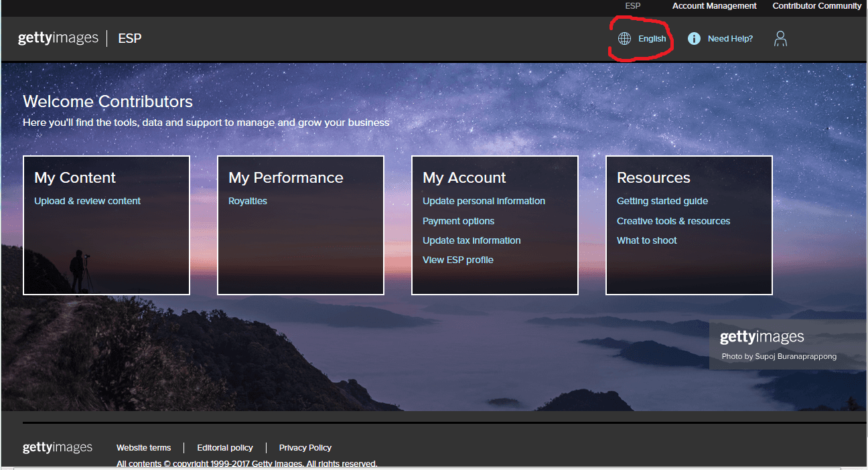Click the Photo by Supoj Buranaprappong credit

(779, 357)
